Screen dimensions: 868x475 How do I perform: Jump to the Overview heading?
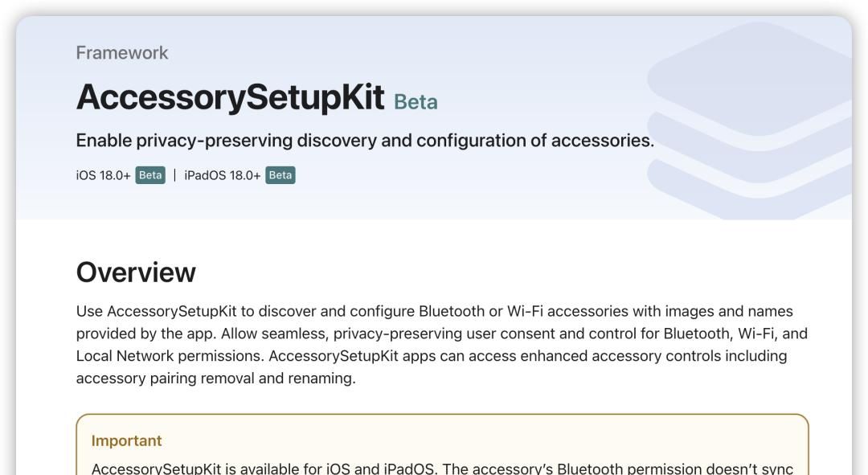click(x=136, y=272)
